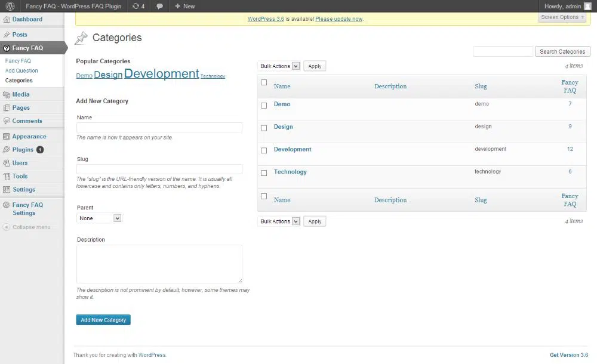Image resolution: width=597 pixels, height=364 pixels.
Task: Tick the Development category checkbox
Action: (264, 150)
